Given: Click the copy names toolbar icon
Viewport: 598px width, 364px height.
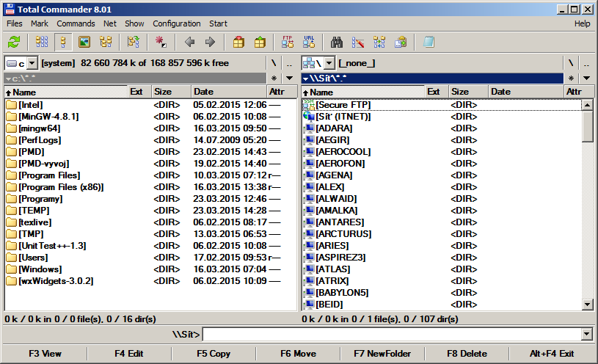Looking at the screenshot, I should pyautogui.click(x=401, y=42).
